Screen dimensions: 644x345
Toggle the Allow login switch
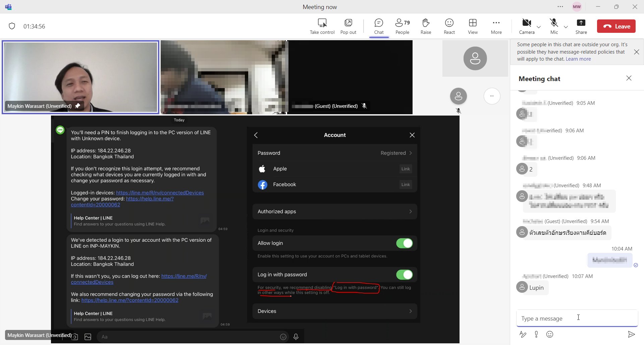404,244
